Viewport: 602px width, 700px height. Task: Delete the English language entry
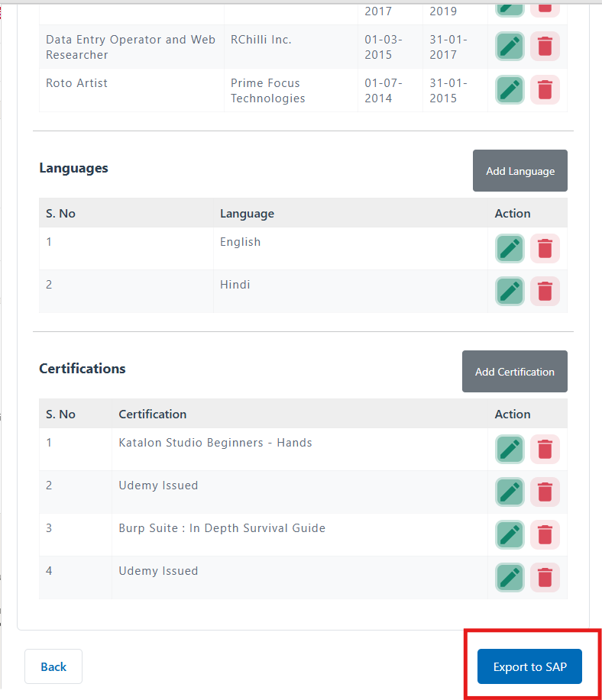point(545,248)
